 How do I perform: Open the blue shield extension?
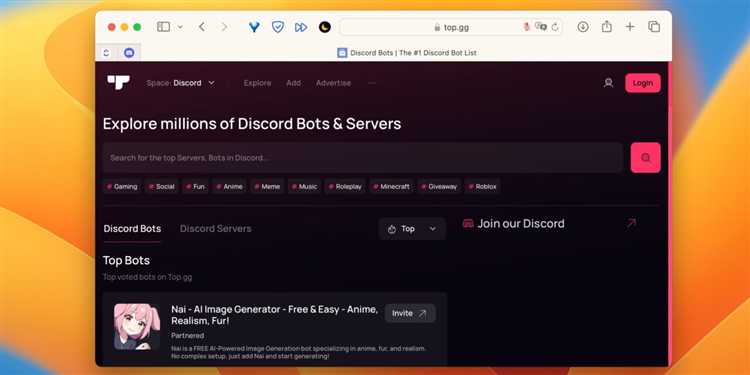[x=277, y=27]
